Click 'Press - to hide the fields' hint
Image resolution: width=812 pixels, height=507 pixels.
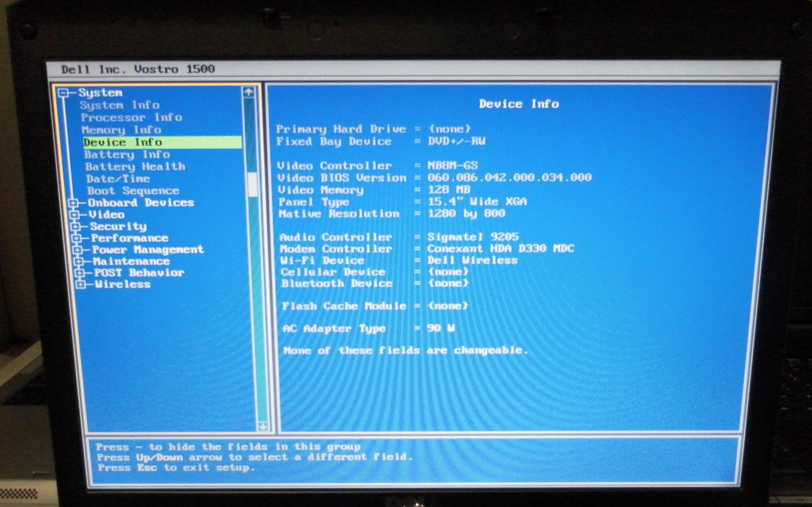(x=228, y=447)
